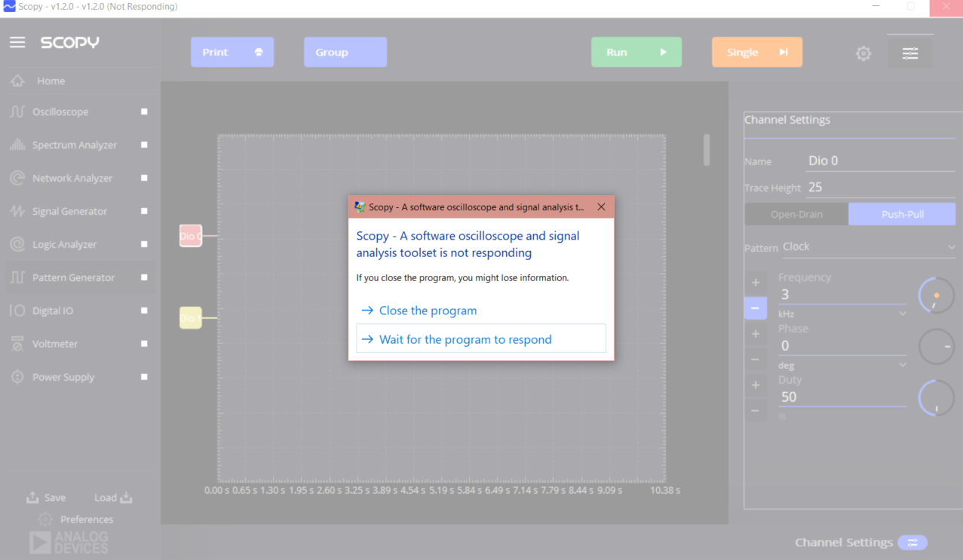The width and height of the screenshot is (963, 560).
Task: Switch output to Push-Pull
Action: click(x=903, y=214)
